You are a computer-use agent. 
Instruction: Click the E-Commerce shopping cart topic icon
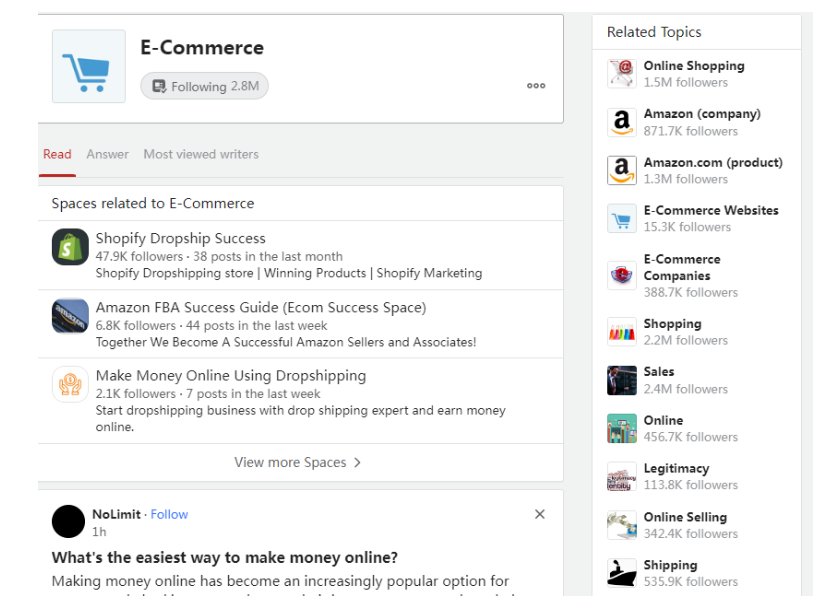click(x=86, y=64)
